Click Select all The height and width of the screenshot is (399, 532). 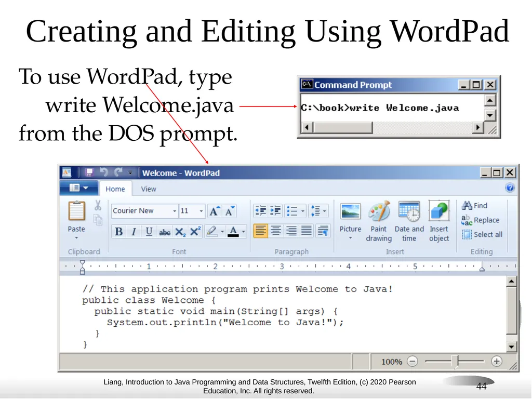pyautogui.click(x=482, y=234)
